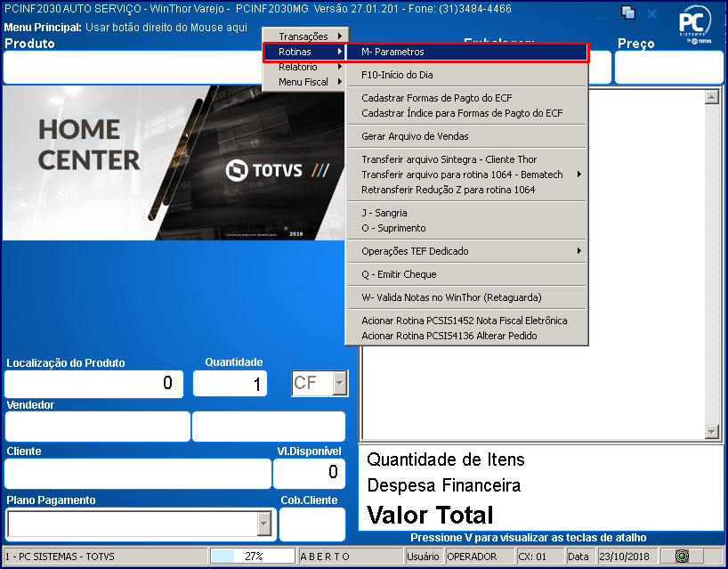Click the Cliente input field
728x569 pixels.
pyautogui.click(x=138, y=474)
